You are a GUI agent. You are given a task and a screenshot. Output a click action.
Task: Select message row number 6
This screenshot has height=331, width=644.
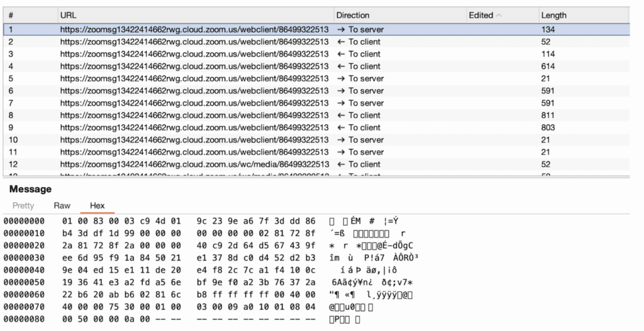pos(316,90)
